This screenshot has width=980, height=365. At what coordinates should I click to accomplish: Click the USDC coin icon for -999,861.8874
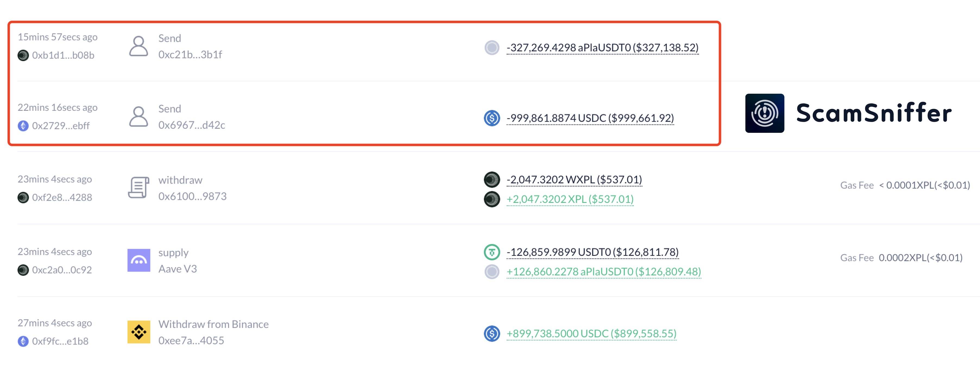[x=491, y=118]
